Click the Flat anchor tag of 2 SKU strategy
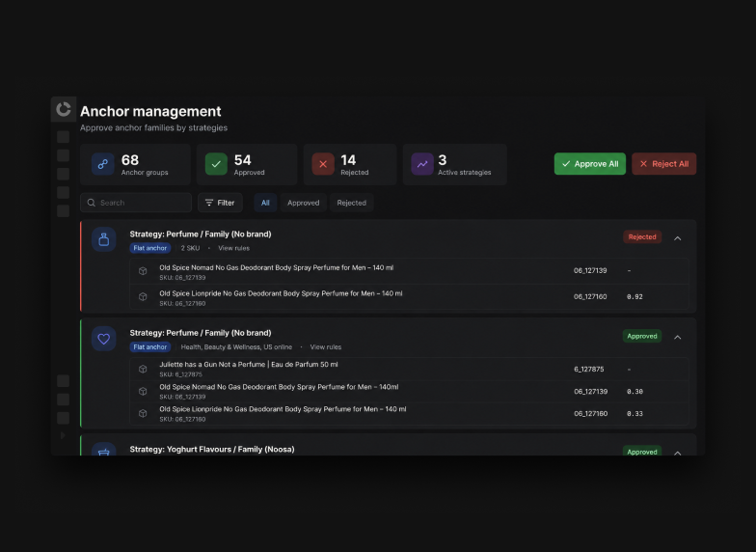This screenshot has height=552, width=756. pyautogui.click(x=150, y=248)
